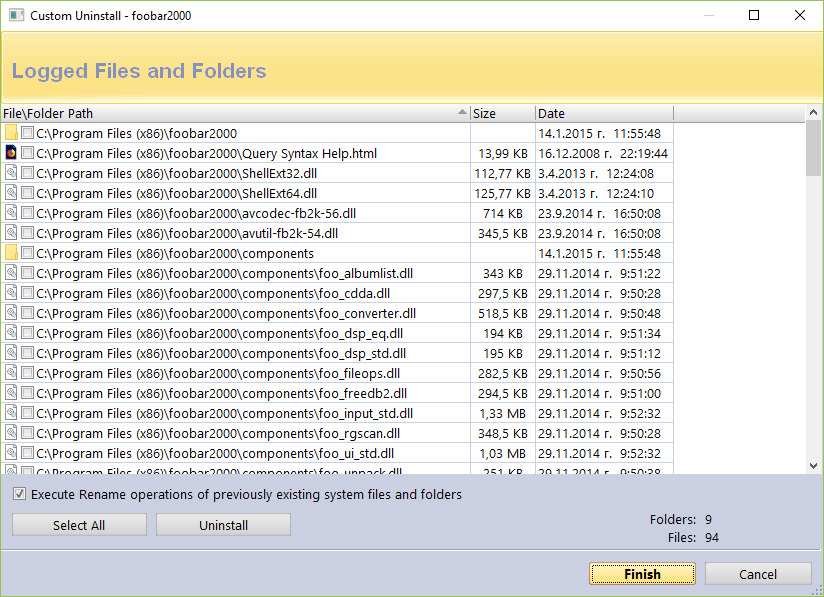Image resolution: width=824 pixels, height=597 pixels.
Task: Maximize the Custom Uninstall window
Action: click(x=754, y=15)
